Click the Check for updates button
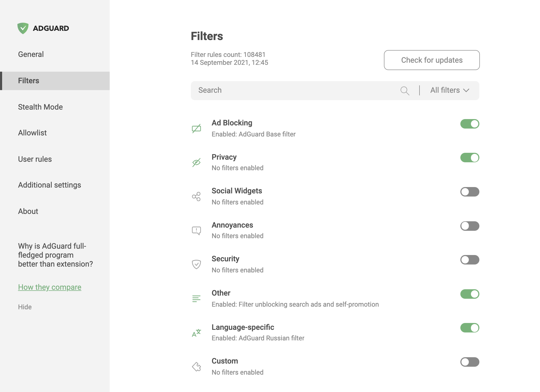The width and height of the screenshot is (540, 392). click(432, 60)
